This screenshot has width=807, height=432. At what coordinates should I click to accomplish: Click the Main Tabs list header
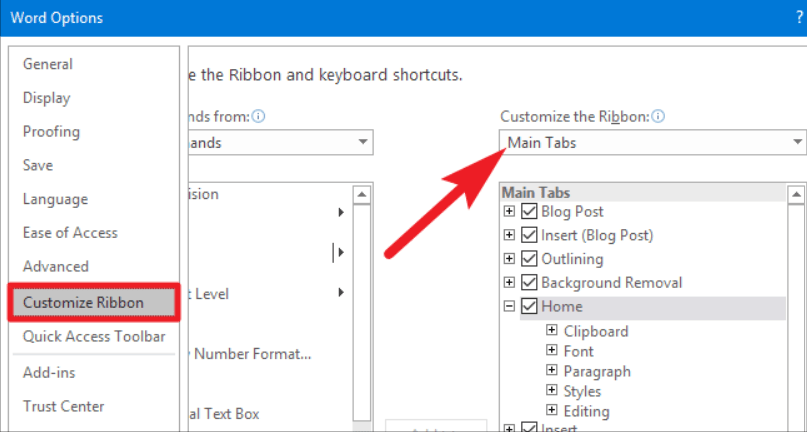tap(643, 193)
